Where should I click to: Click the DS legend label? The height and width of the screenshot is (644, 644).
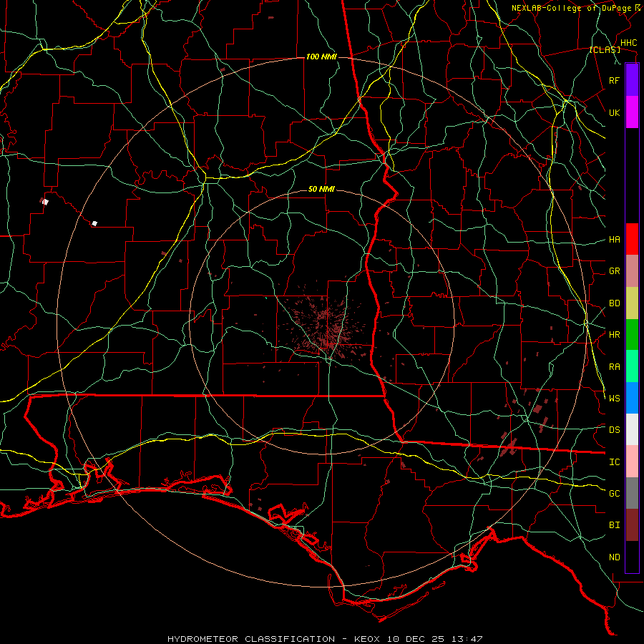coord(615,430)
